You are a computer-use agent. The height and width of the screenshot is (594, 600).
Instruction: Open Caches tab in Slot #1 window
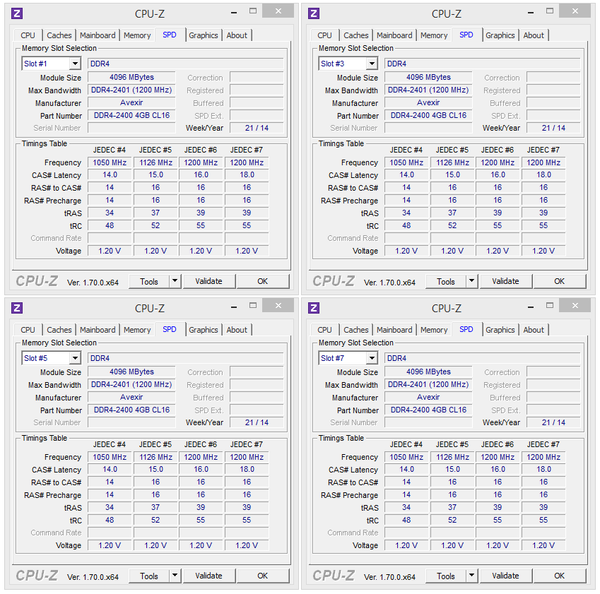pos(59,35)
